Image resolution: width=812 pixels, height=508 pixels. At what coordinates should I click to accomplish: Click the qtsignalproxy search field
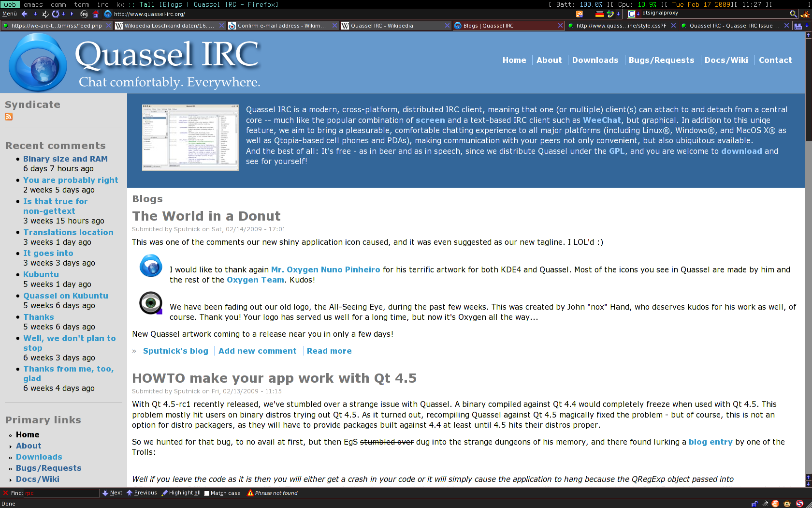click(714, 14)
